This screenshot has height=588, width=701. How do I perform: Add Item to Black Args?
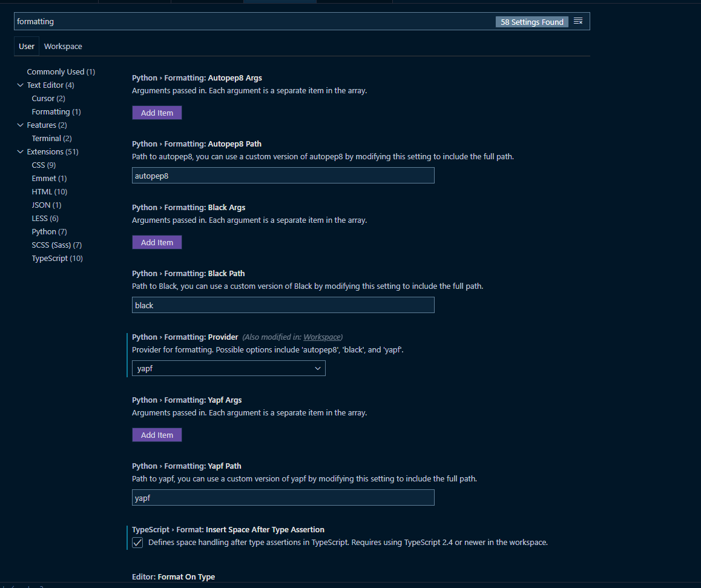(x=157, y=242)
